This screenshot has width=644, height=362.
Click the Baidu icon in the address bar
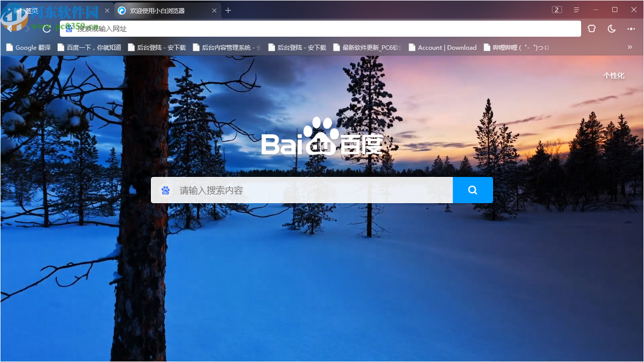click(x=69, y=29)
